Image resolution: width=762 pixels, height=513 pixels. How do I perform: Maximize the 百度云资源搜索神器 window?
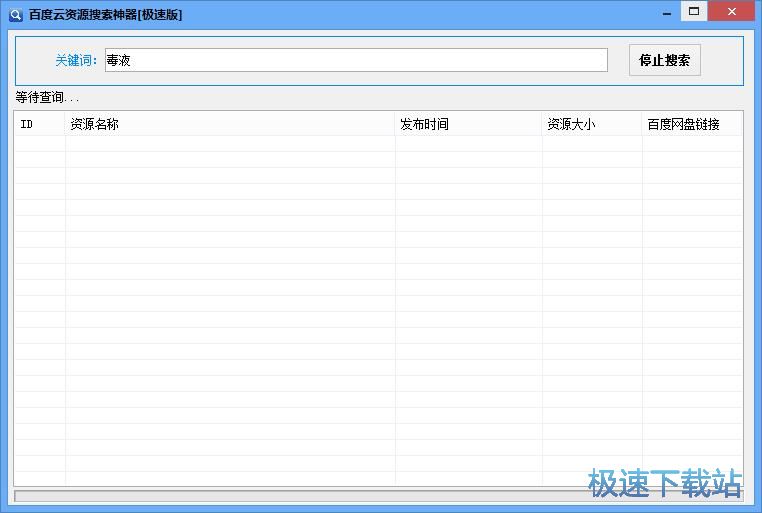click(694, 11)
